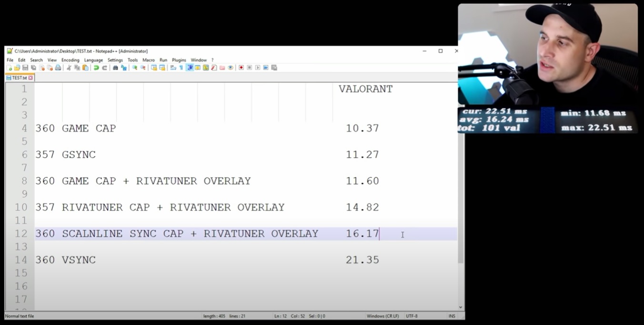The width and height of the screenshot is (644, 325).
Task: Click the Save All toolbar icon
Action: click(33, 68)
